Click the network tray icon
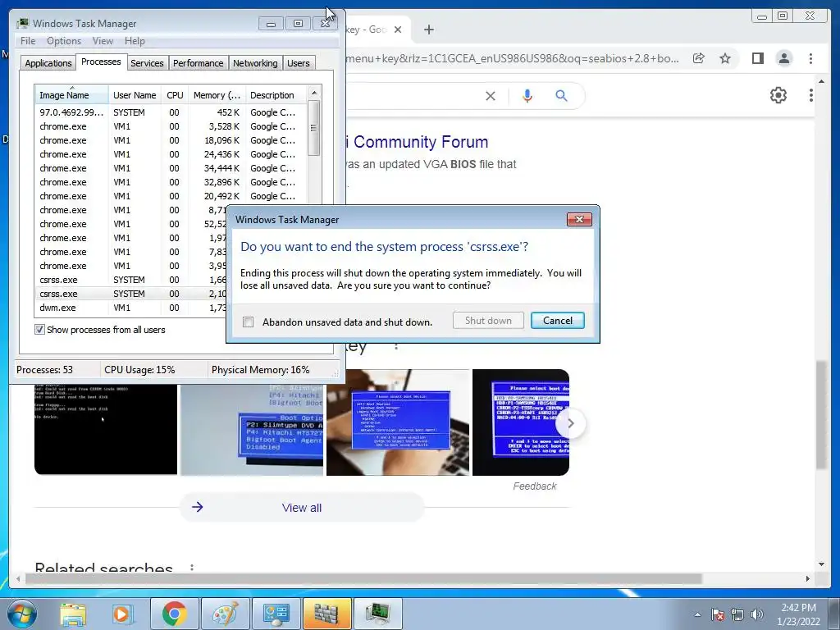The width and height of the screenshot is (840, 630). [737, 614]
